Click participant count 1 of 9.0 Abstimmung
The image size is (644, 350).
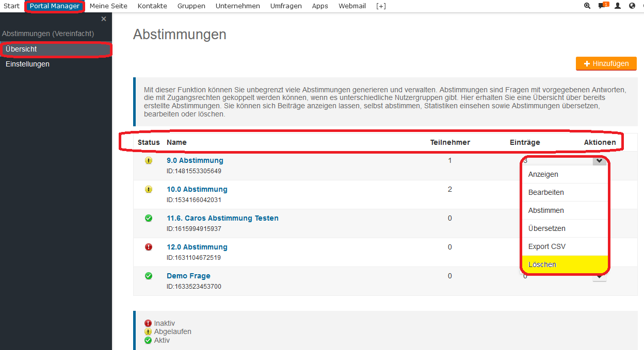(450, 160)
